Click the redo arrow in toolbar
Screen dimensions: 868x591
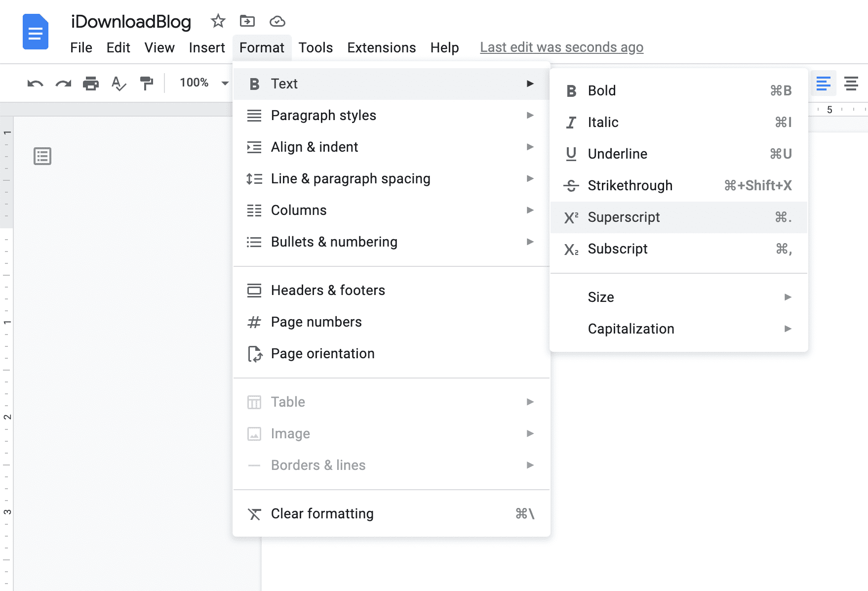click(63, 83)
